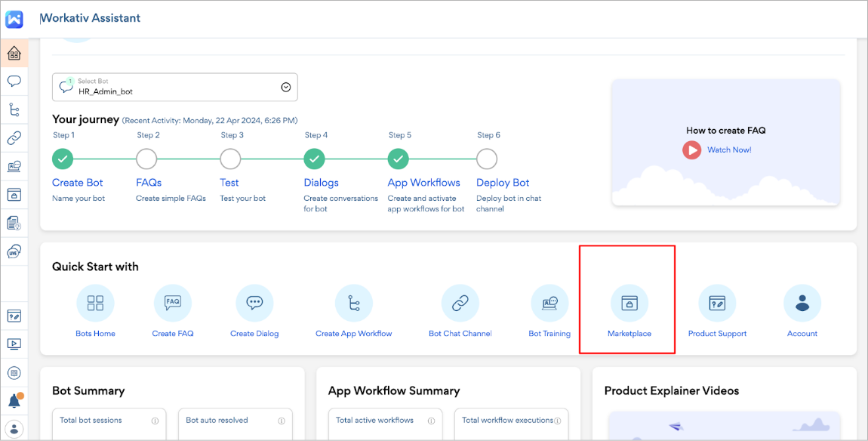Click the Product Support label

718,334
